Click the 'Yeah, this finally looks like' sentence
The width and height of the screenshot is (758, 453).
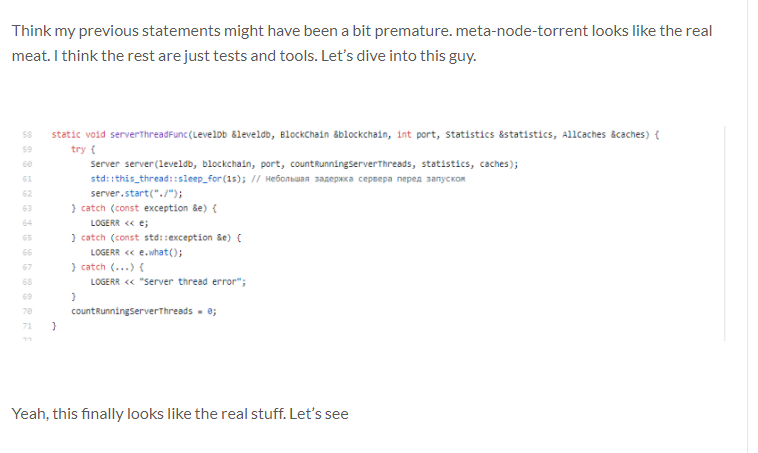coord(180,413)
